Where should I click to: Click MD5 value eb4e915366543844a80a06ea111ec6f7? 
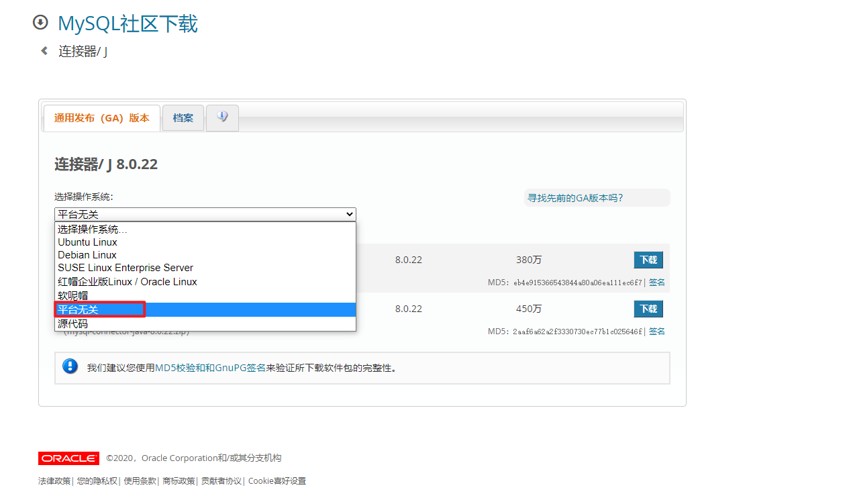(578, 283)
